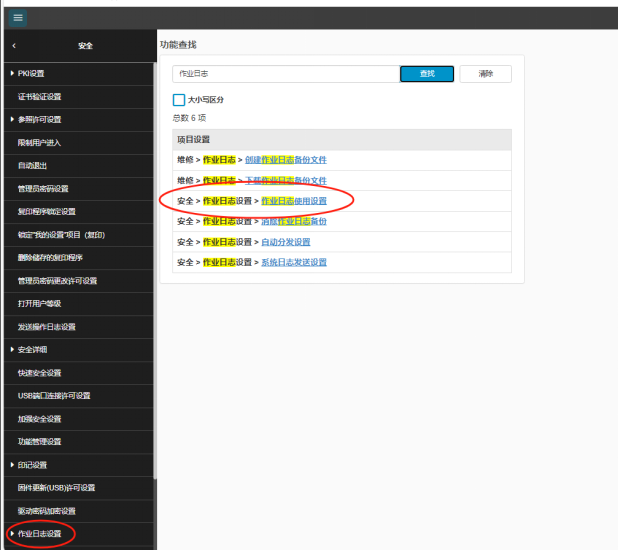
Task: Open the 作业日志使用设置 link
Action: 294,201
